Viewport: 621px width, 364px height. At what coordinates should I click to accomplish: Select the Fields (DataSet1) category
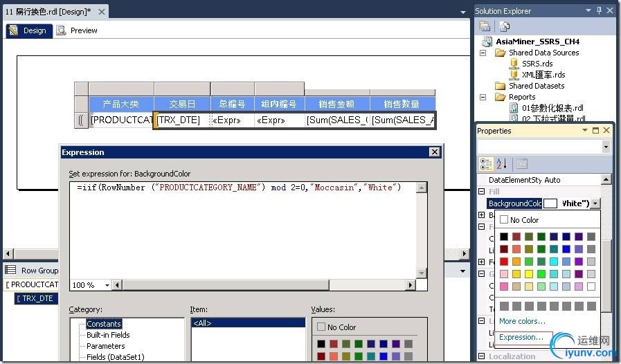tap(115, 357)
